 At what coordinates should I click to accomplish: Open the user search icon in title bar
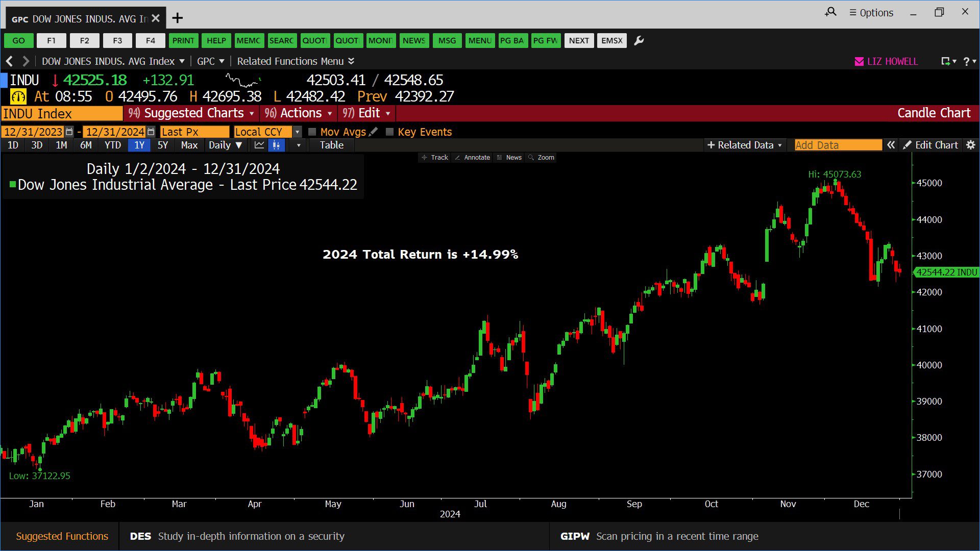point(831,12)
